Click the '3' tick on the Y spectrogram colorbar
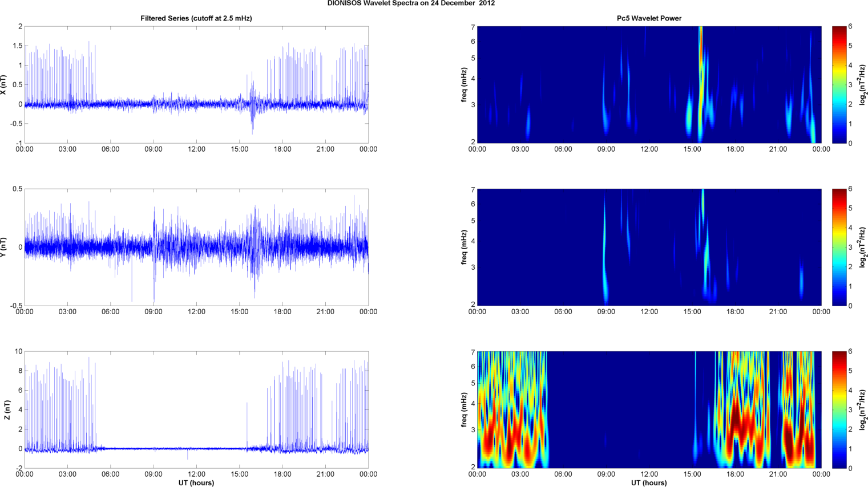Screen dimensions: 868x487 850,247
